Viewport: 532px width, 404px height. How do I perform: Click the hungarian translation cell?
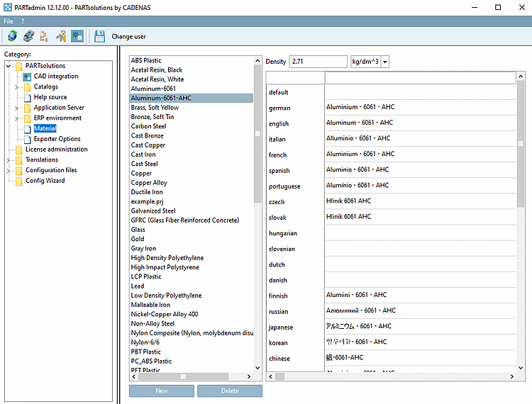421,233
